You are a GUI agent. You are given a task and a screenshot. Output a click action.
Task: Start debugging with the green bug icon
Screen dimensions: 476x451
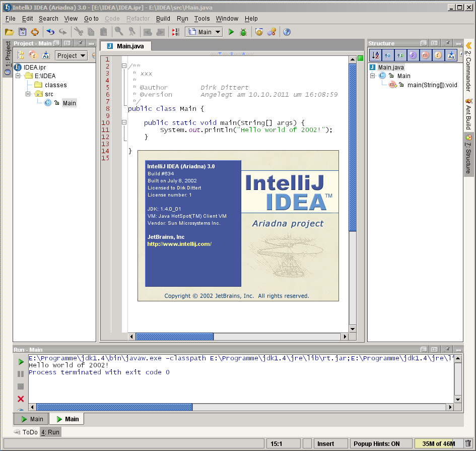coord(243,32)
